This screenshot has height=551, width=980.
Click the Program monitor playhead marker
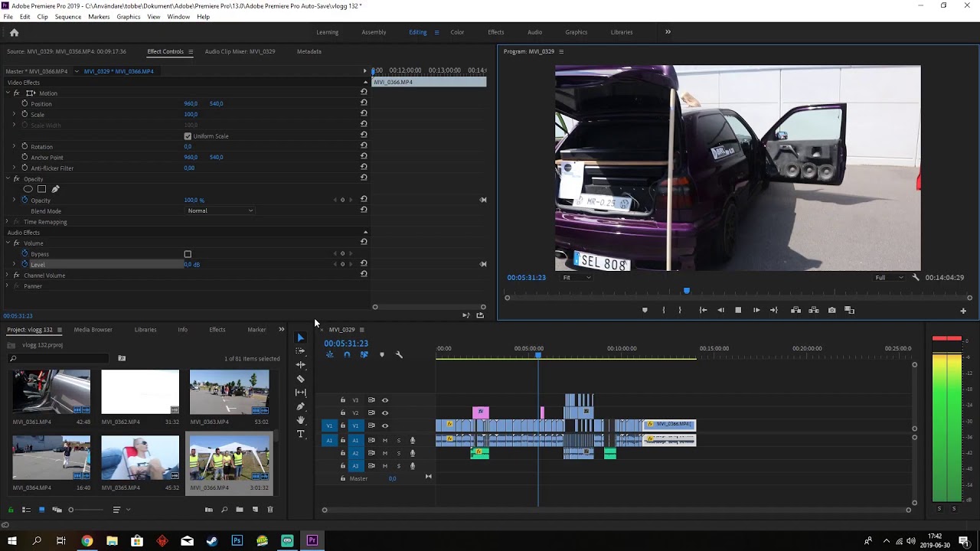pos(687,291)
